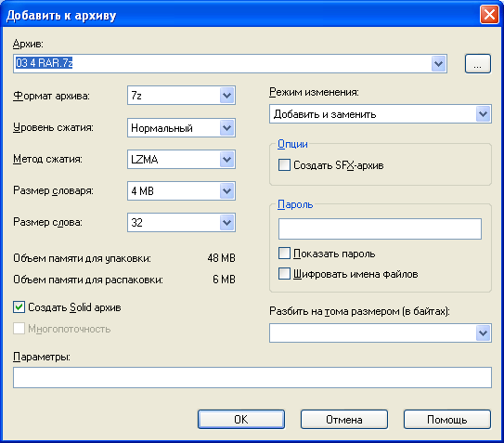This screenshot has height=443, width=504.
Task: Click the Отмена button
Action: tap(344, 419)
